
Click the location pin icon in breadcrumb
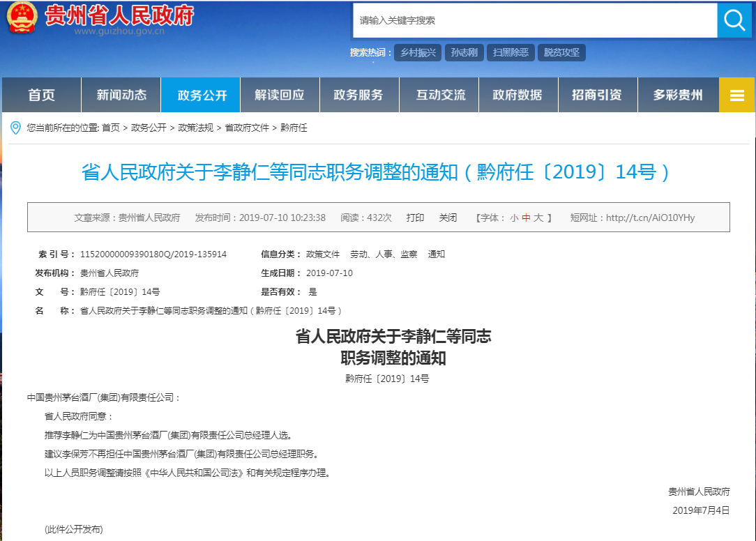pos(15,128)
